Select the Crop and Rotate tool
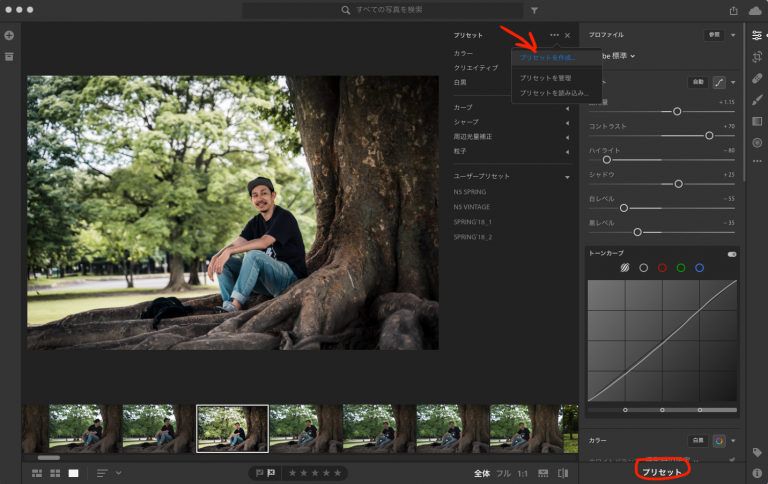This screenshot has height=484, width=768. pos(757,57)
